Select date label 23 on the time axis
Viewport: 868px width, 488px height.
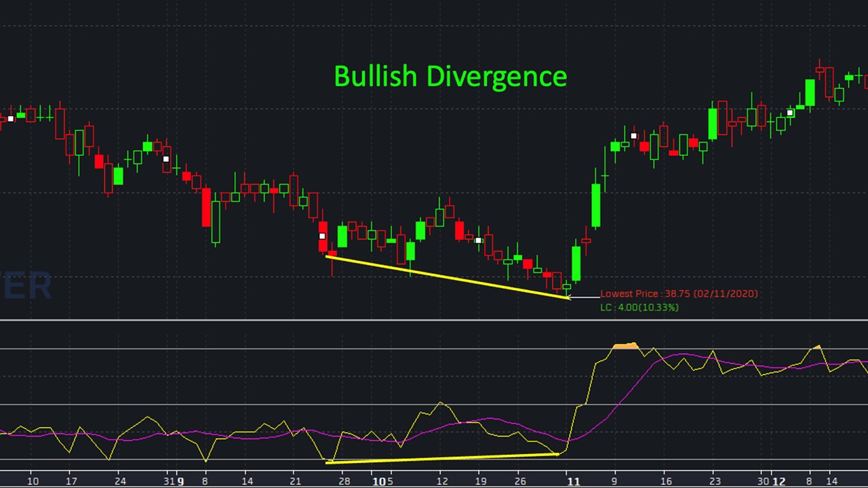click(x=714, y=481)
